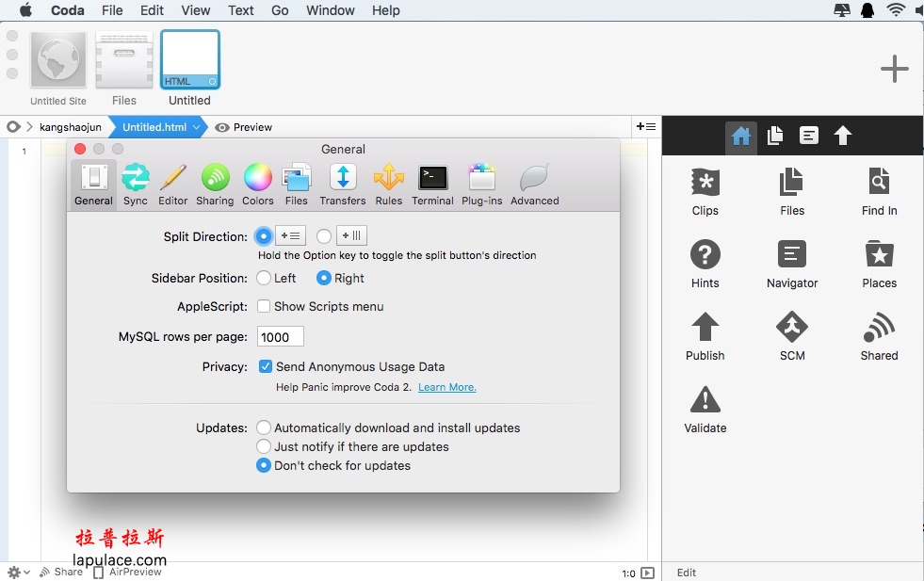Open the Plug-ins preferences pane

coord(481,185)
